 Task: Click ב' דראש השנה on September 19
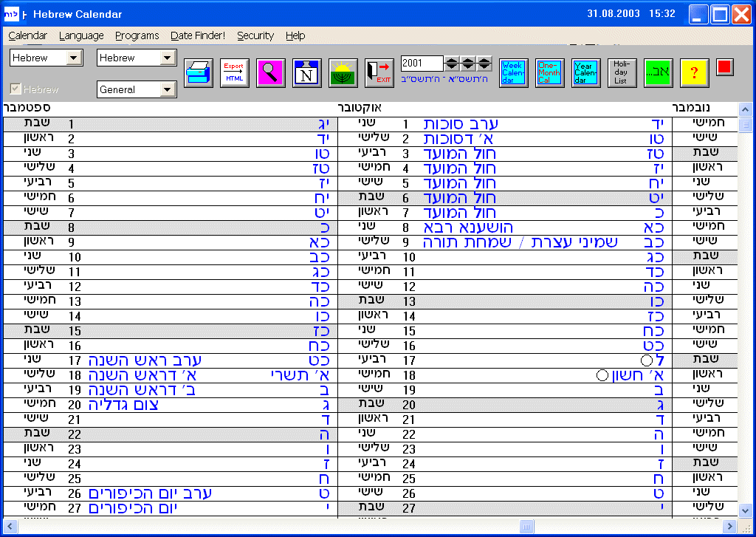tap(142, 390)
